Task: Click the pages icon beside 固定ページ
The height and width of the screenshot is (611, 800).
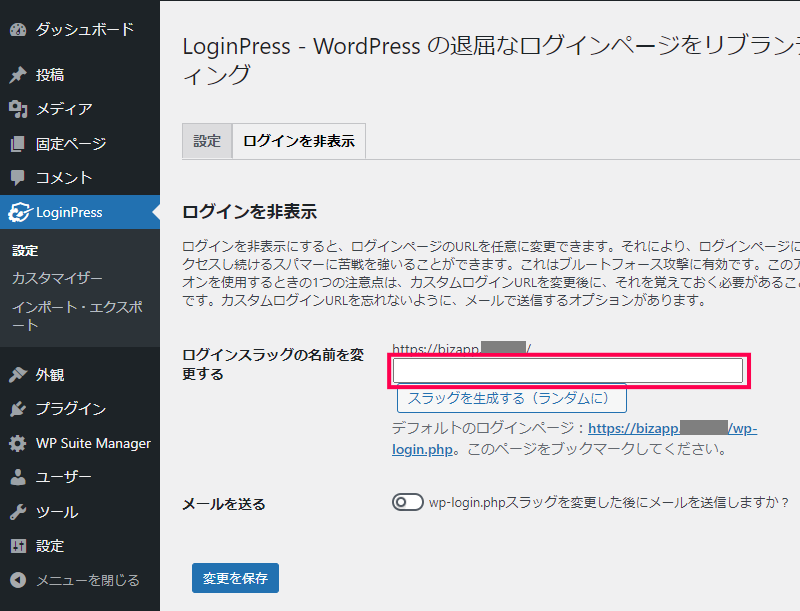Action: point(18,144)
